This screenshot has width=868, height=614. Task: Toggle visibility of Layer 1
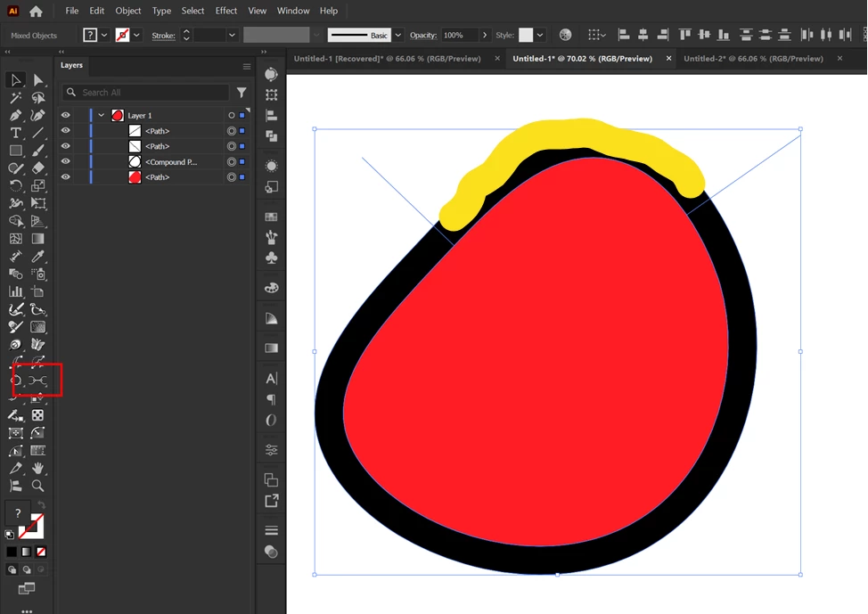[66, 115]
